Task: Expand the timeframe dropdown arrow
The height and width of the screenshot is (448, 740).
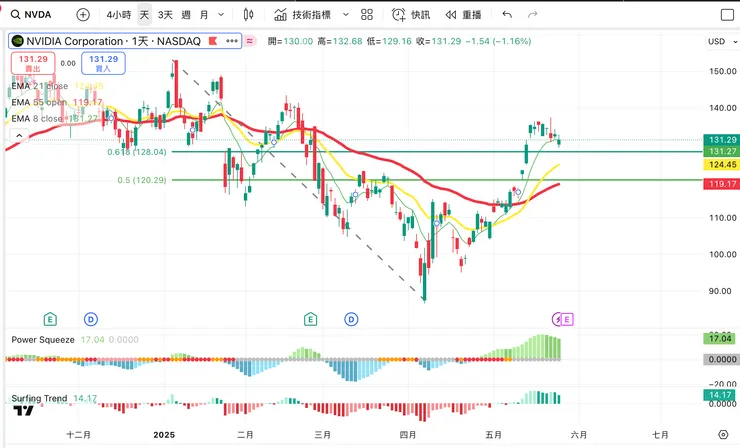Action: 221,15
